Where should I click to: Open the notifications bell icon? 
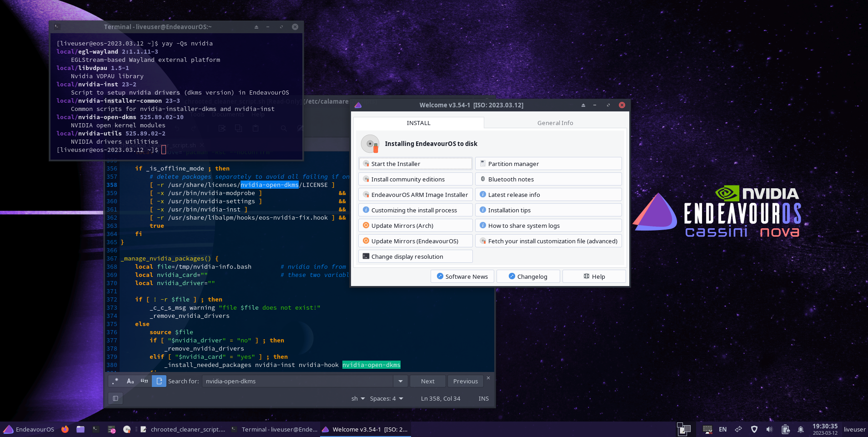tap(801, 429)
